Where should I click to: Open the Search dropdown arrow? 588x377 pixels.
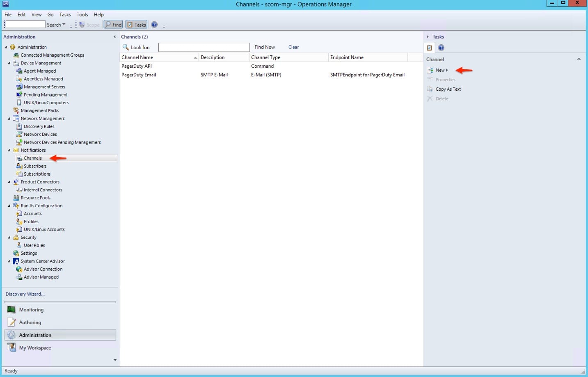64,25
